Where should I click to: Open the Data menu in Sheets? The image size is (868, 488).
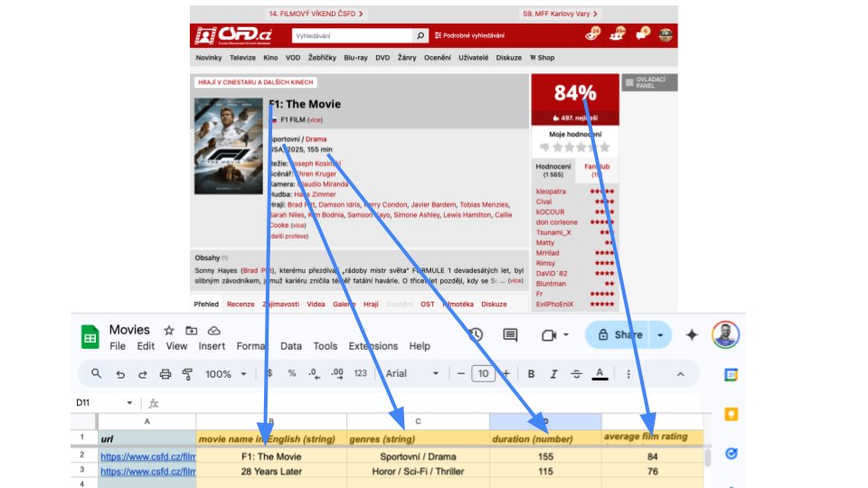click(x=290, y=346)
